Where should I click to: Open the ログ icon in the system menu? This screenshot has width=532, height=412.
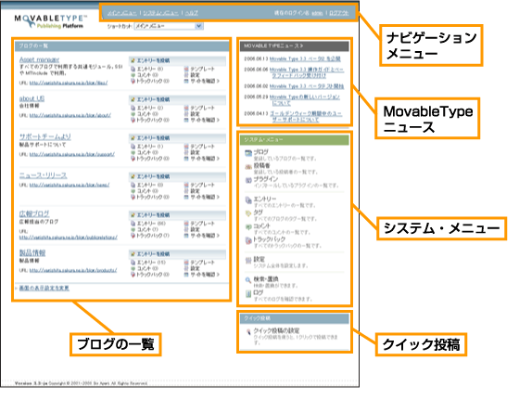click(x=248, y=293)
